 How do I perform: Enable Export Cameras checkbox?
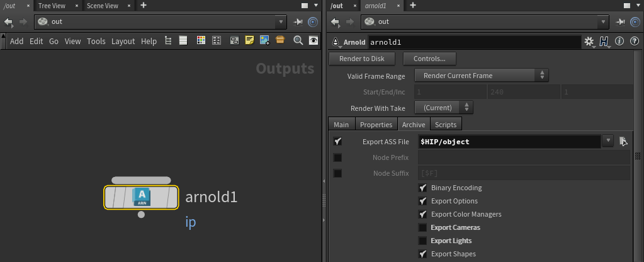422,227
